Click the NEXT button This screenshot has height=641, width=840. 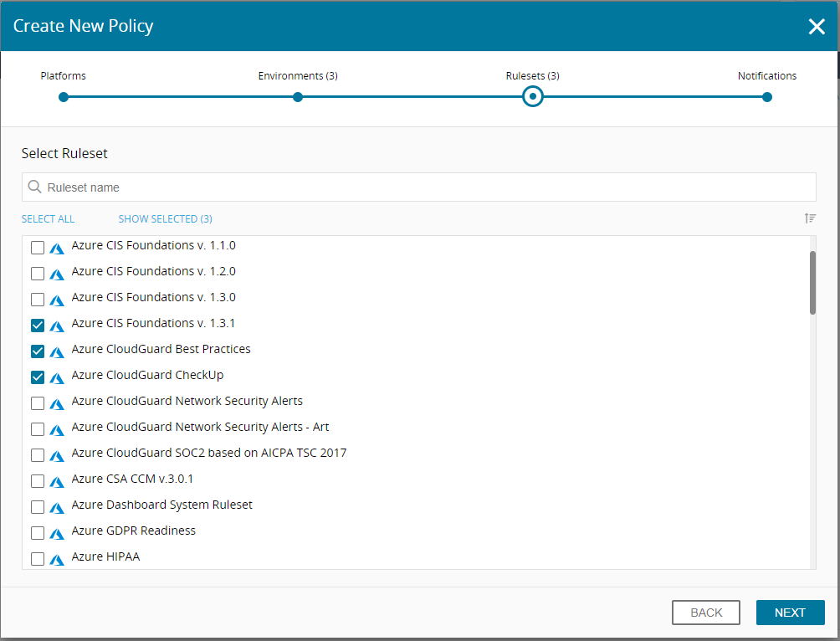point(790,613)
